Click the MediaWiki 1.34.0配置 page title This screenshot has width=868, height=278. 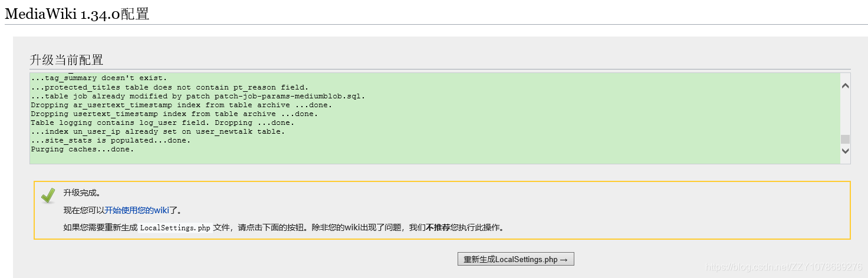77,14
